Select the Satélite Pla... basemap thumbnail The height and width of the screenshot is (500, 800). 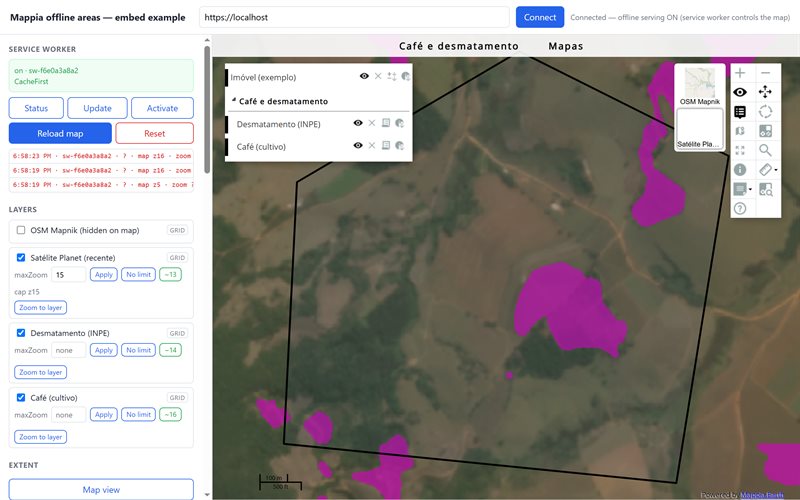pyautogui.click(x=699, y=129)
